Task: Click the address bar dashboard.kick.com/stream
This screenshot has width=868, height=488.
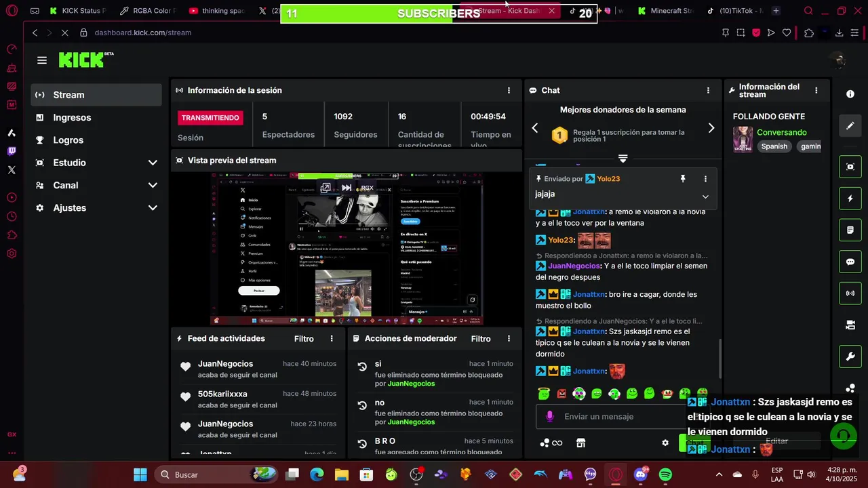Action: pyautogui.click(x=142, y=33)
